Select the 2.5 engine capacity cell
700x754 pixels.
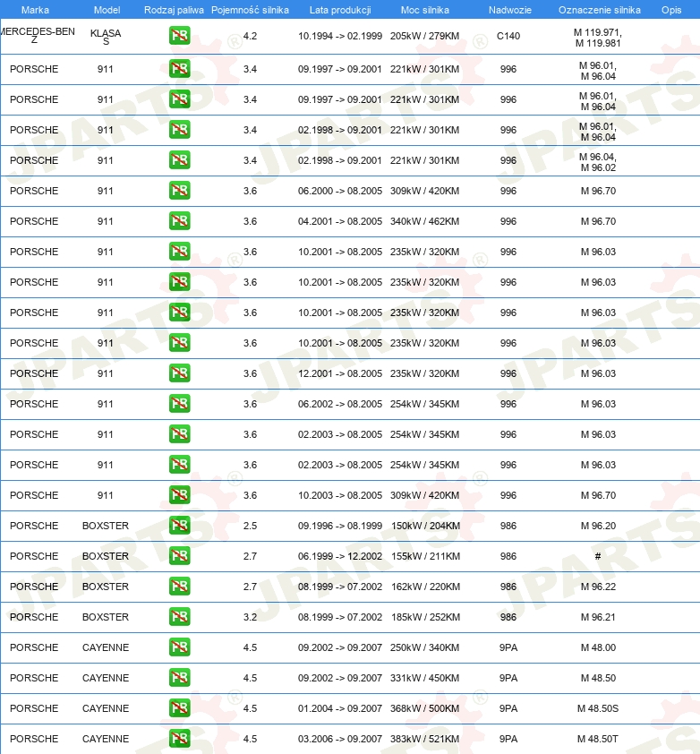[x=250, y=526]
